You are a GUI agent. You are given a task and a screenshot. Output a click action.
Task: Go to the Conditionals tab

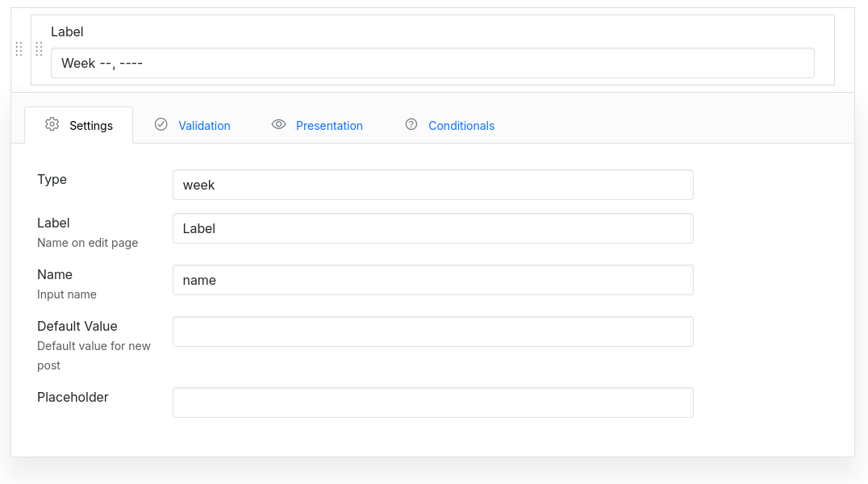point(461,126)
